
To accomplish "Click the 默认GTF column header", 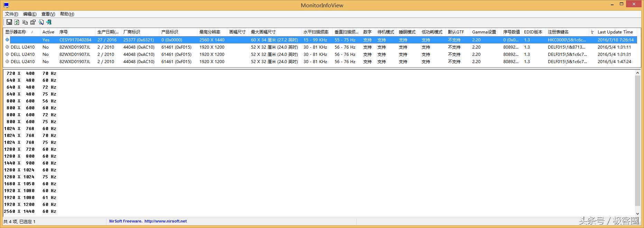I will (458, 32).
